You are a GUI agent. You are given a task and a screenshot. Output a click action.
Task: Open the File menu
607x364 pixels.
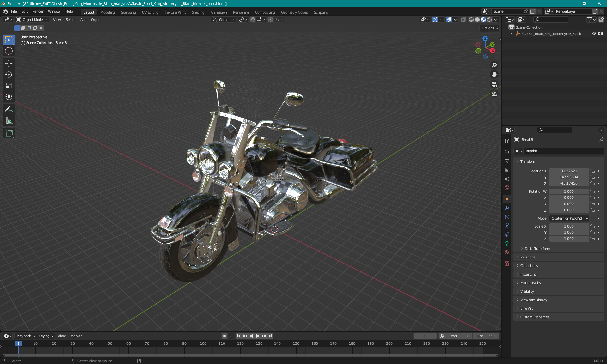14,11
